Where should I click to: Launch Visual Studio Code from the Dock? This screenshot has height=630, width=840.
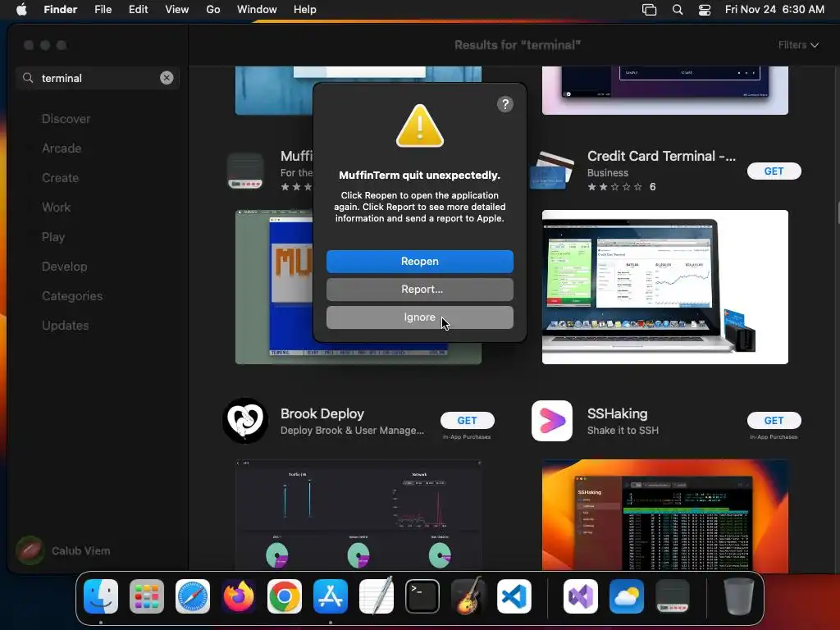[x=514, y=596]
